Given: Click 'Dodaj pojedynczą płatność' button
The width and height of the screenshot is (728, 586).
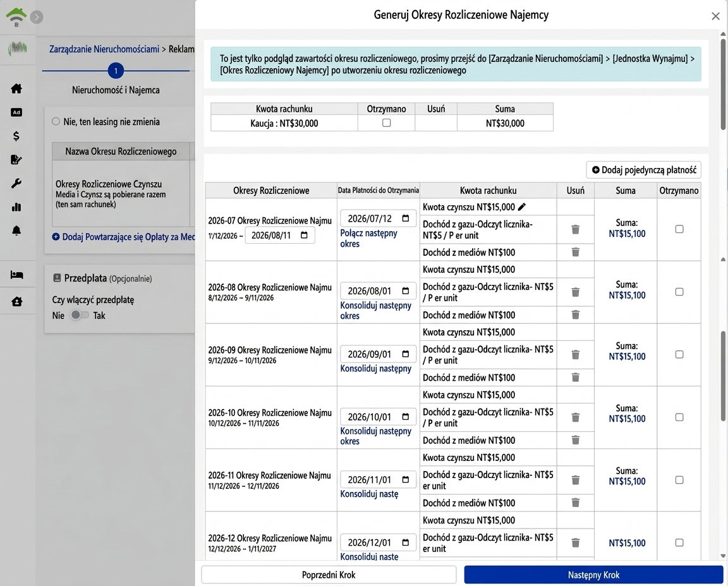Looking at the screenshot, I should point(643,170).
